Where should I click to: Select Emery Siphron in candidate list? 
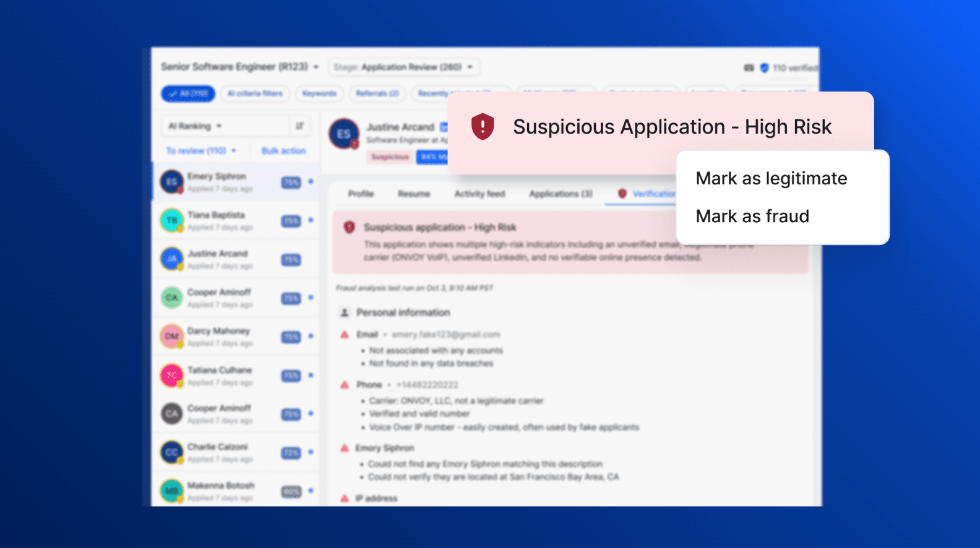coord(236,182)
